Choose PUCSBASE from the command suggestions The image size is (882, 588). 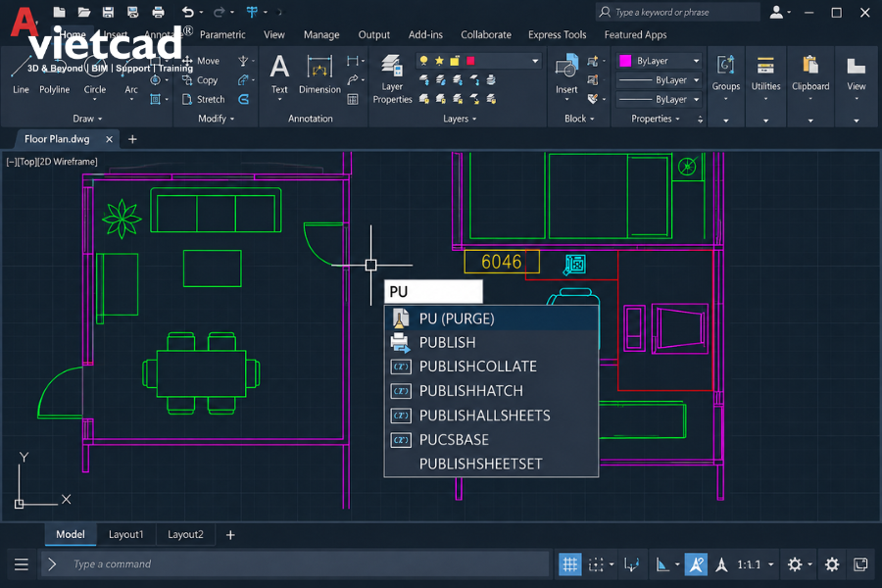click(x=491, y=439)
